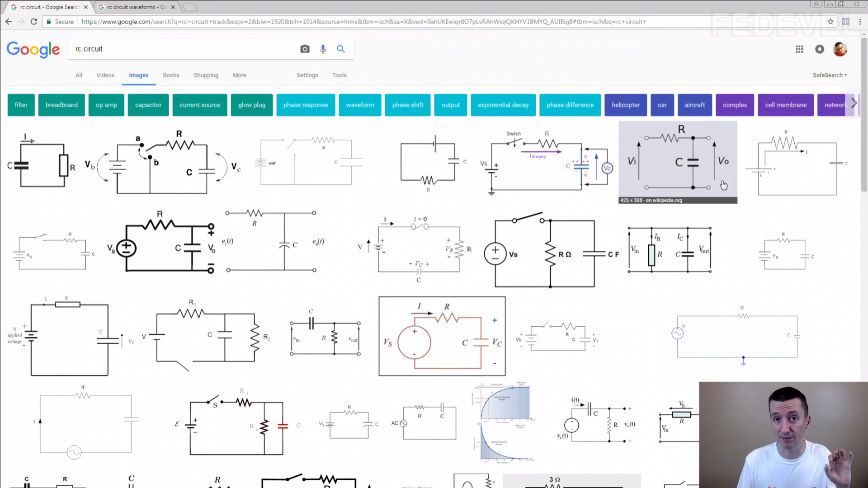Screen dimensions: 868x488
Task: Select the exponential decay chip
Action: 503,105
